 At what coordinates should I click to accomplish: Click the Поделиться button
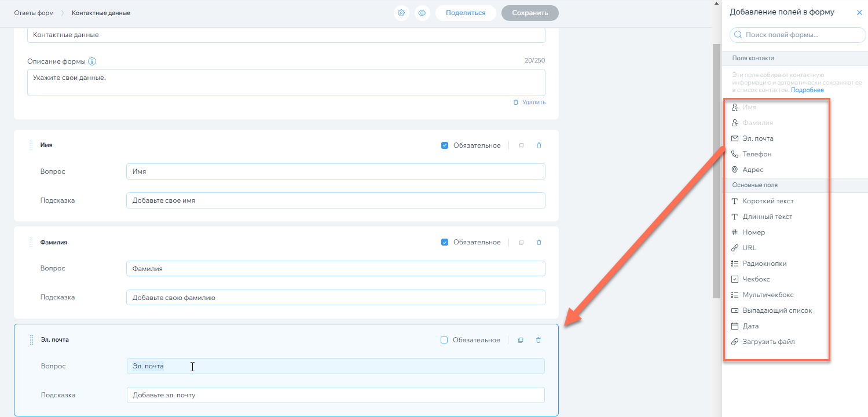466,13
